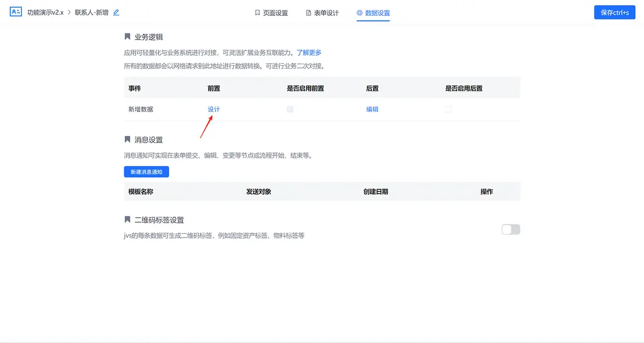The width and height of the screenshot is (644, 343).
Task: Click the 保存ctrl+s button
Action: click(615, 12)
